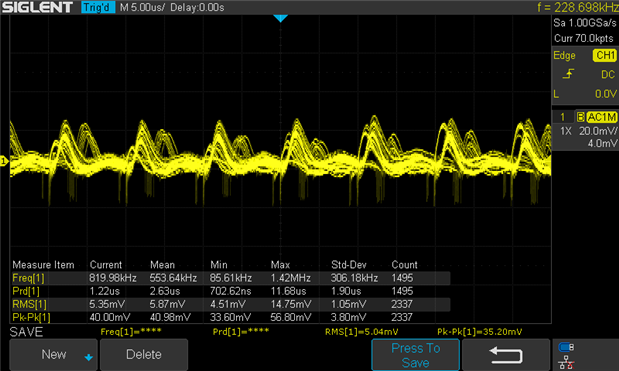Image resolution: width=619 pixels, height=371 pixels.
Task: Select the CH1 trigger source badge
Action: 604,55
